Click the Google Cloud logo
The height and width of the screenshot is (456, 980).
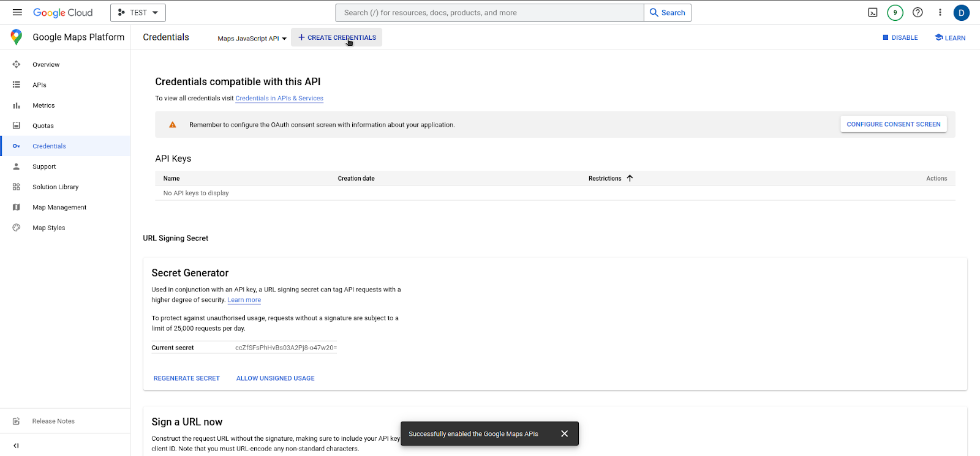(62, 13)
